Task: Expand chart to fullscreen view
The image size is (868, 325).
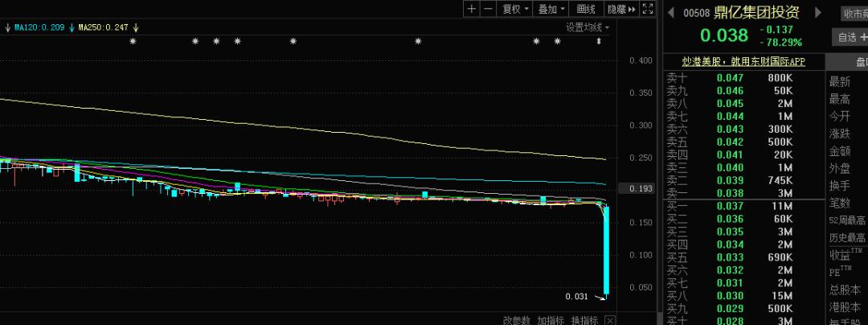Action: pyautogui.click(x=649, y=9)
